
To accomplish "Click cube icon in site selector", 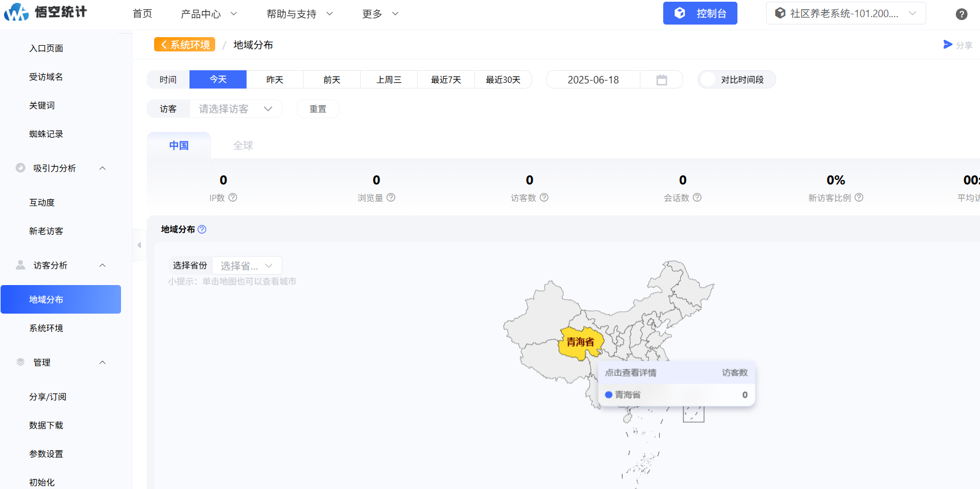I will coord(780,13).
